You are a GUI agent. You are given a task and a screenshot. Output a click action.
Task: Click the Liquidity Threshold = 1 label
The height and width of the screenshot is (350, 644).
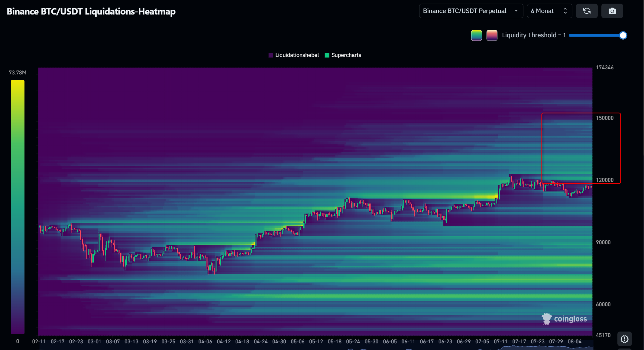pos(533,35)
